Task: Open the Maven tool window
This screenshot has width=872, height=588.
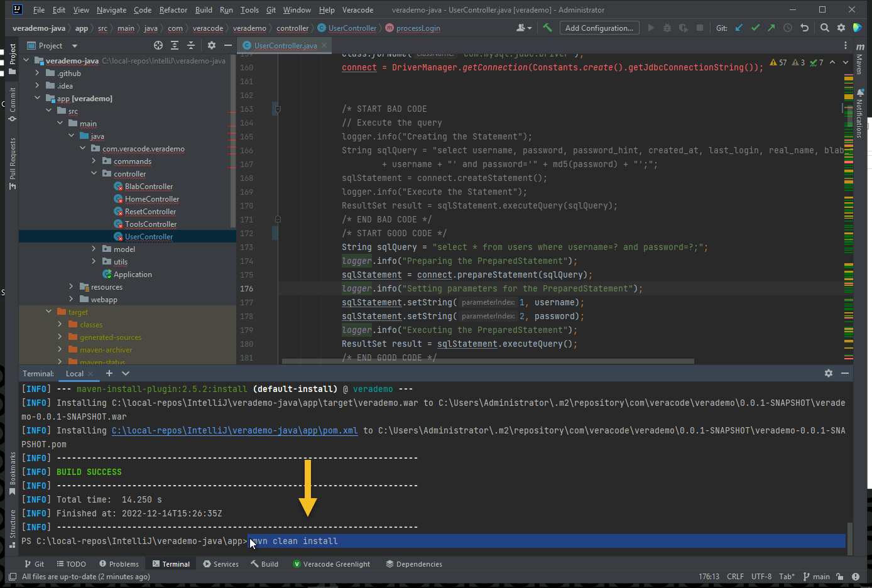Action: pos(860,58)
